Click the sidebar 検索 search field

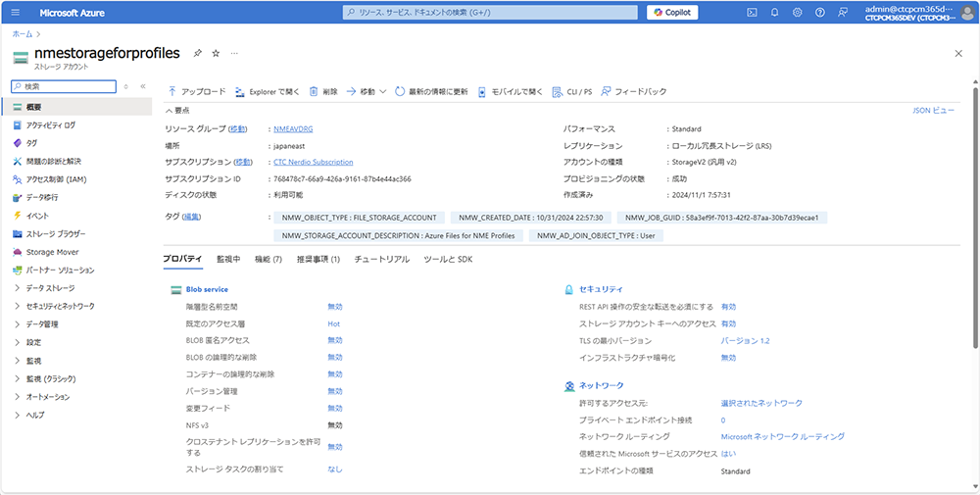[64, 86]
